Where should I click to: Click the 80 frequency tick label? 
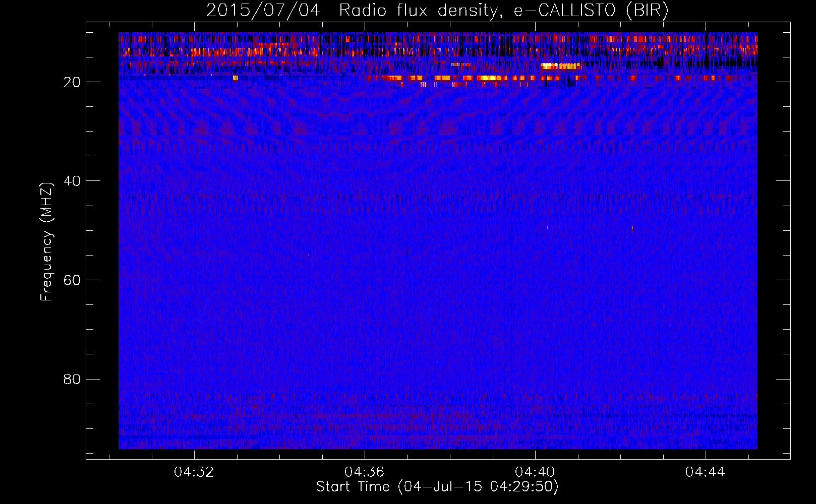(72, 379)
